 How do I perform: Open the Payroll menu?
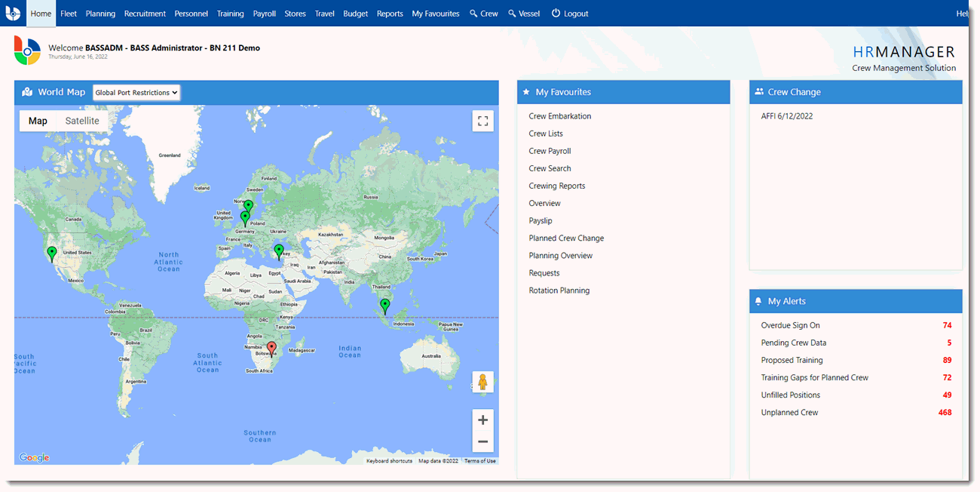pos(265,14)
